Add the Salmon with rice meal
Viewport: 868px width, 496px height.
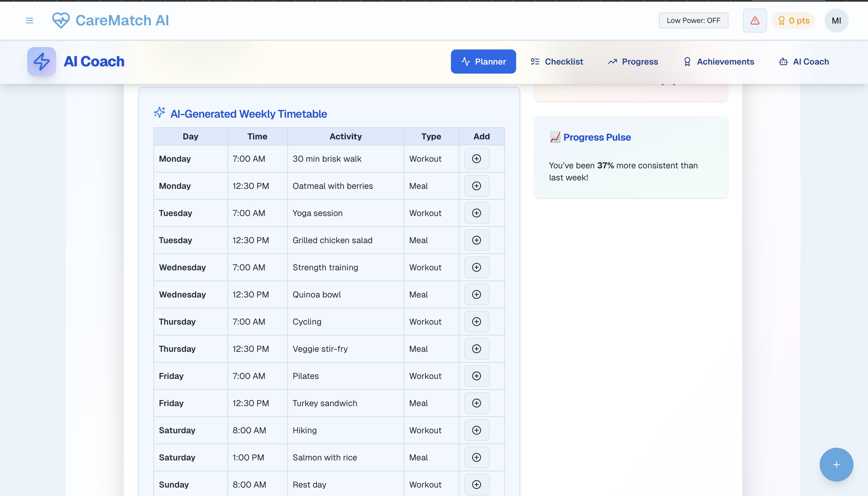pos(476,457)
